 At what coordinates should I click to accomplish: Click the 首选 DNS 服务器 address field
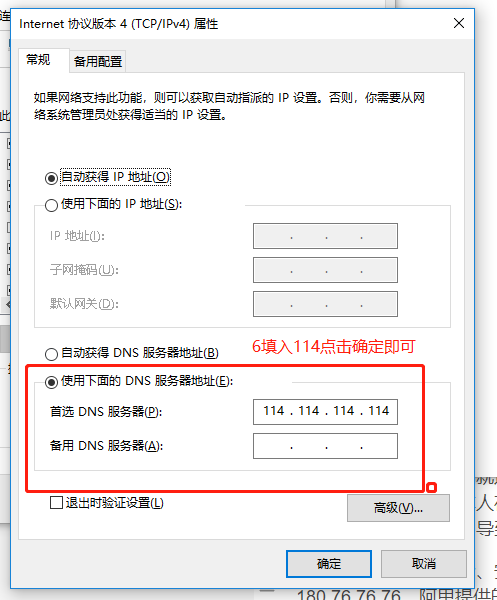(x=325, y=412)
